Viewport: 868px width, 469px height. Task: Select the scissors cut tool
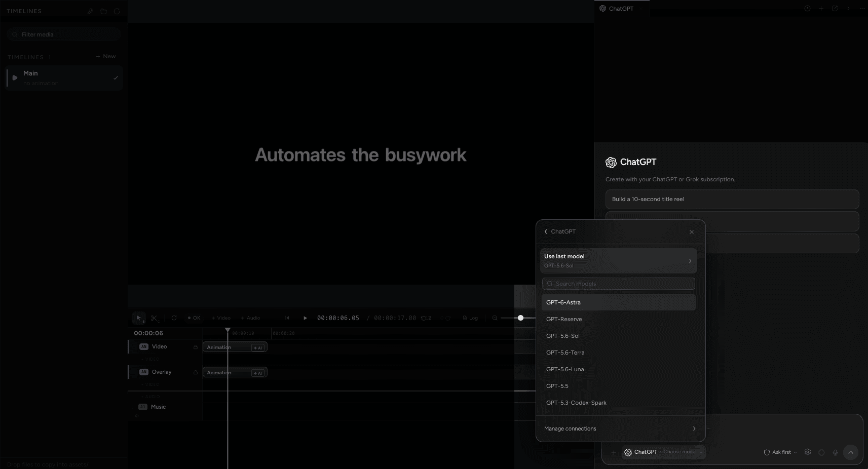(x=154, y=318)
